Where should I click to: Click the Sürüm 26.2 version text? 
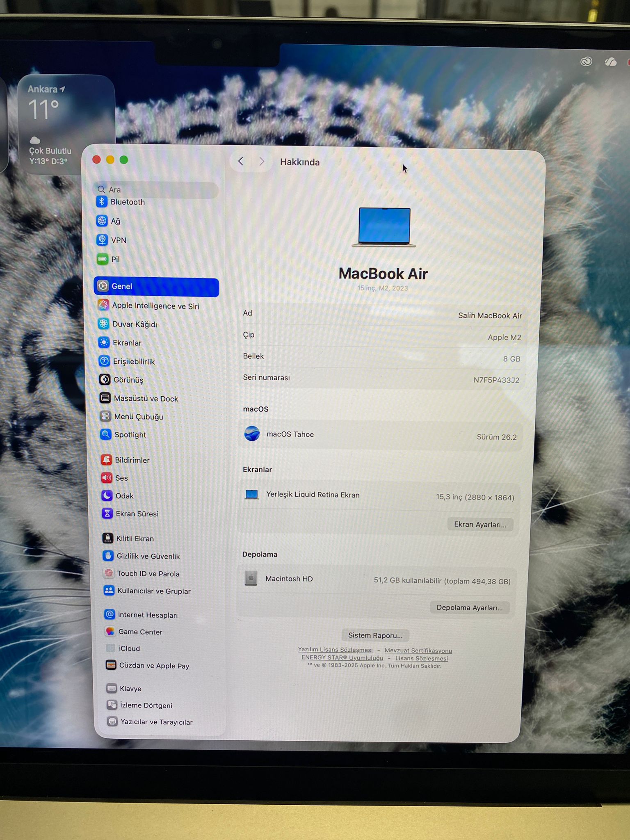[497, 437]
